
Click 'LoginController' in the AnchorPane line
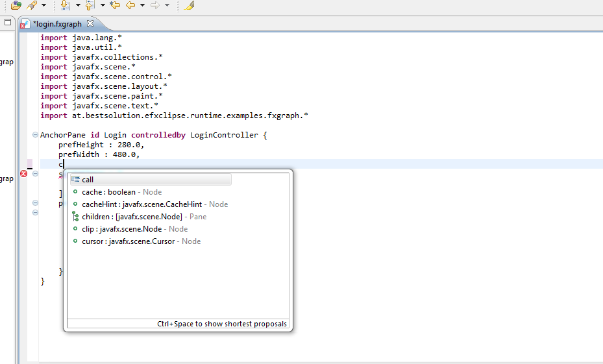224,135
